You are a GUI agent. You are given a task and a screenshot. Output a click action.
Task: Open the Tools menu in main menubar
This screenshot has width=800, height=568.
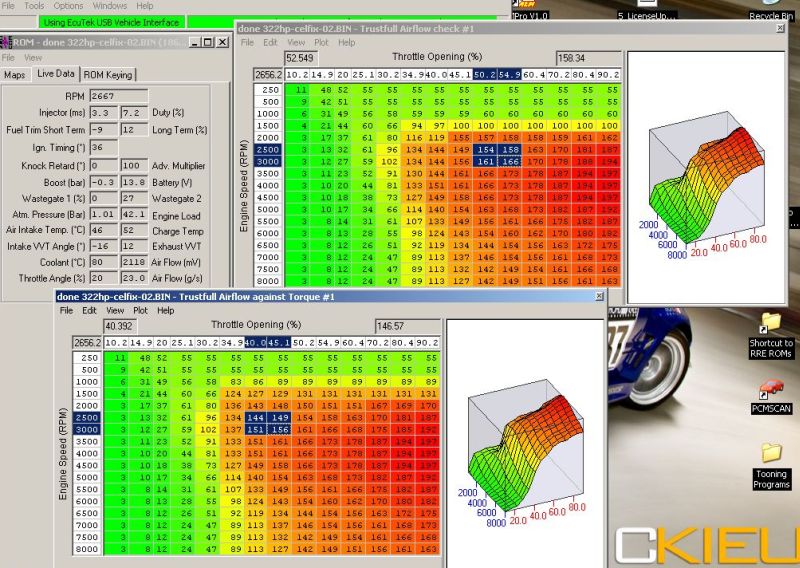pyautogui.click(x=33, y=5)
